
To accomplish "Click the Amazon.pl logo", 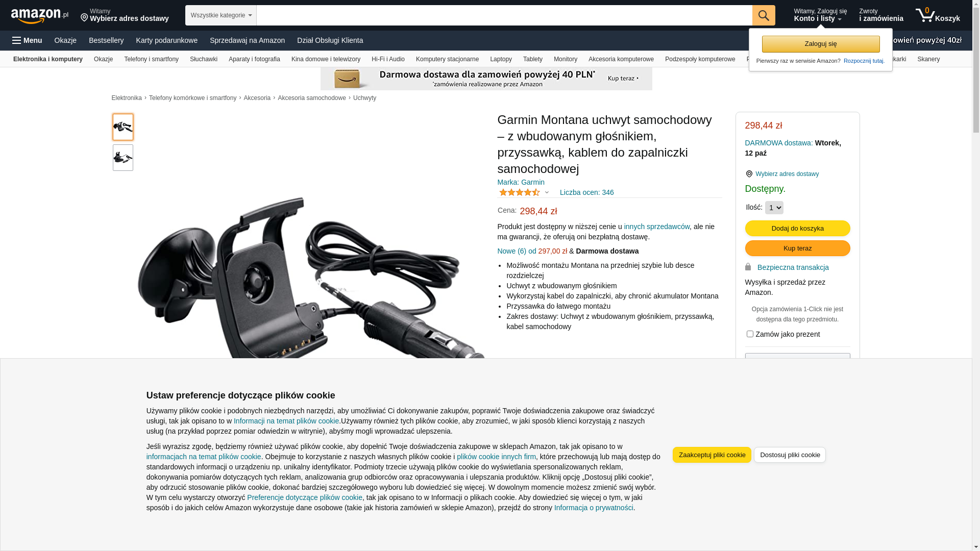I will pos(40,16).
